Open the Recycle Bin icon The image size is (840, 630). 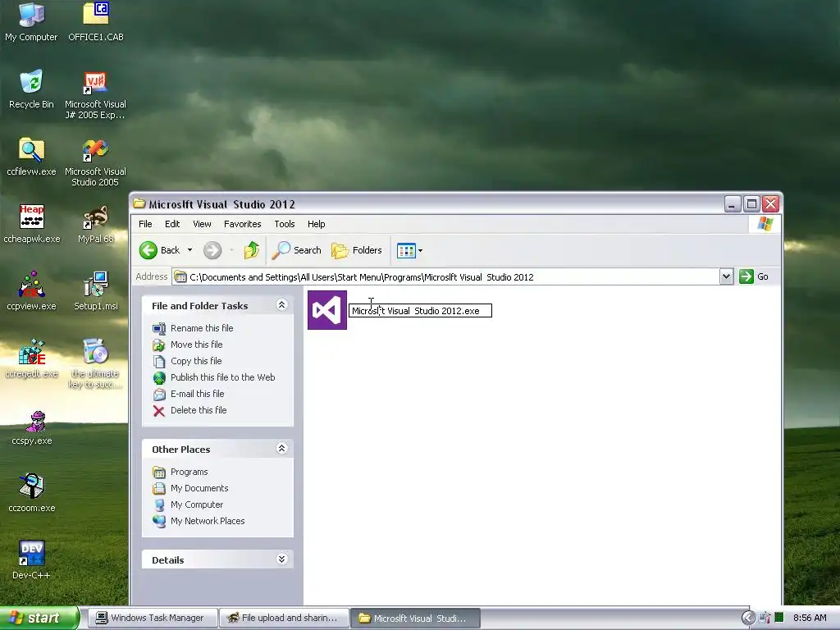(31, 89)
